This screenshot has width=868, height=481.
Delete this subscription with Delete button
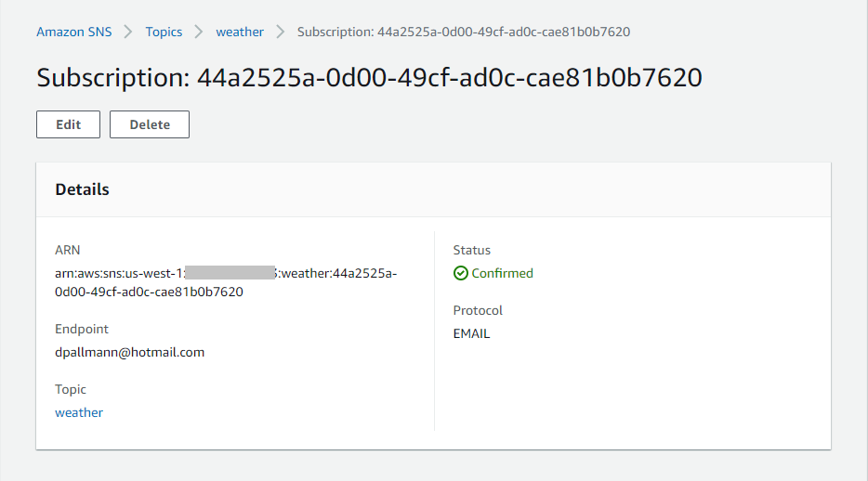click(150, 124)
